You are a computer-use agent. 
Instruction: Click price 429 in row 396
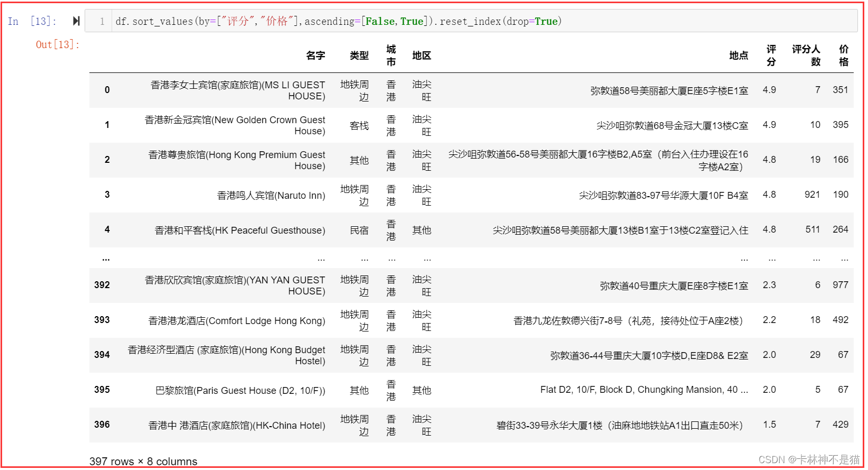(x=840, y=425)
